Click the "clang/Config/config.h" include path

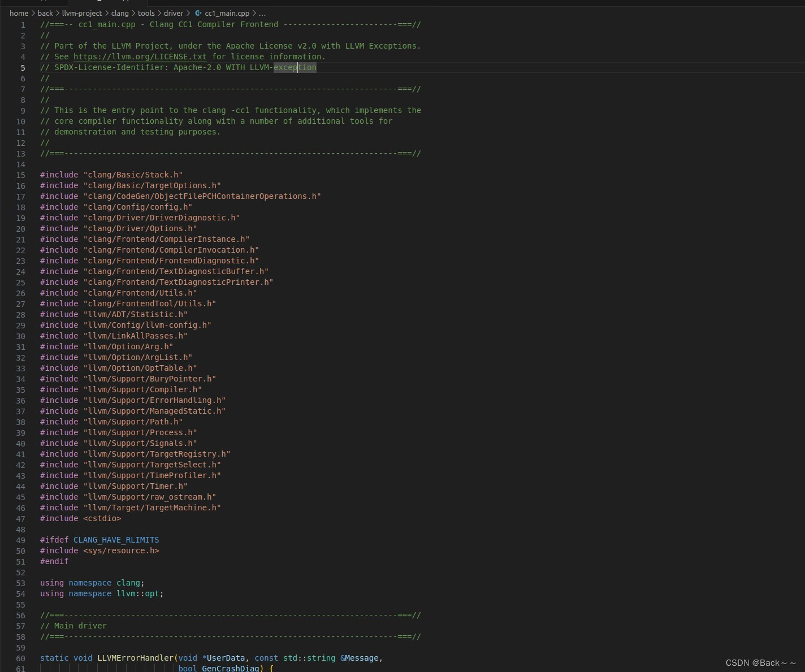(x=138, y=207)
